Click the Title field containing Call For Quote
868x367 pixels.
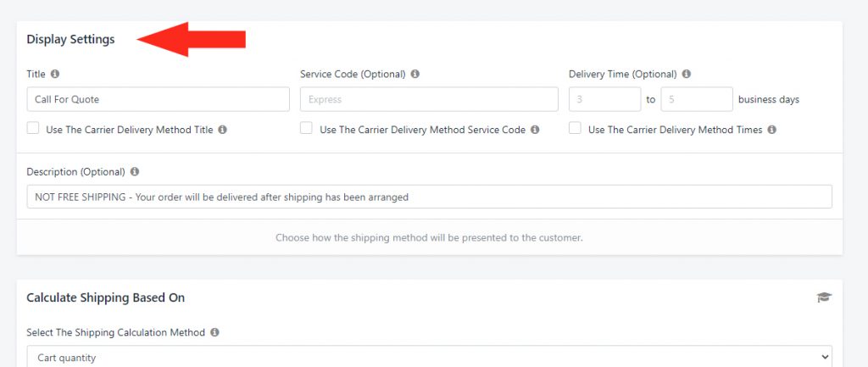(159, 99)
